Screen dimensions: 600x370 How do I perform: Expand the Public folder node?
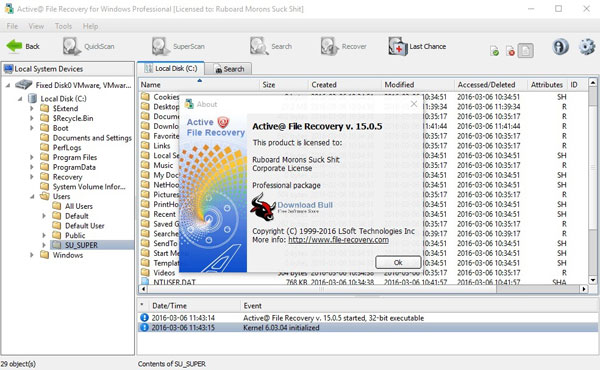pos(44,235)
